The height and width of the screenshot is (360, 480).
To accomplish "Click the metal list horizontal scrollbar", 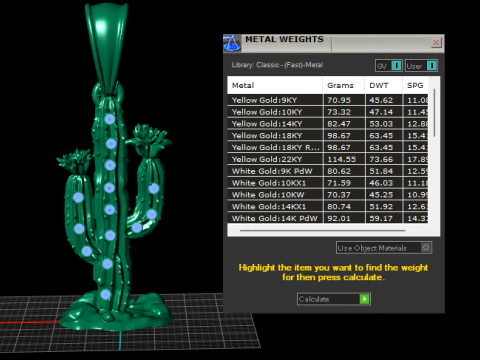I will tap(323, 230).
